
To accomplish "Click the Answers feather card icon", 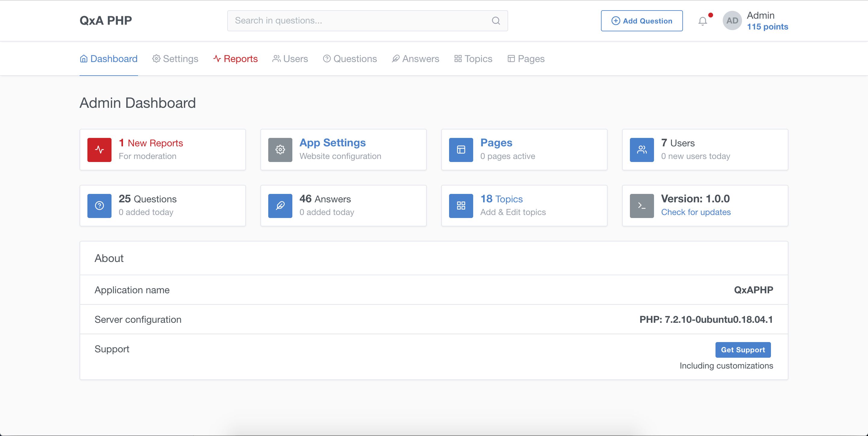I will click(280, 206).
